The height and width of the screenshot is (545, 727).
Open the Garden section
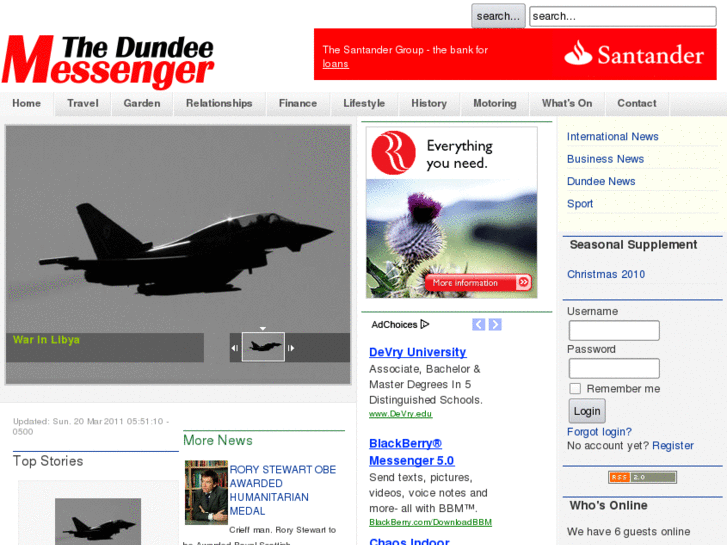(142, 103)
